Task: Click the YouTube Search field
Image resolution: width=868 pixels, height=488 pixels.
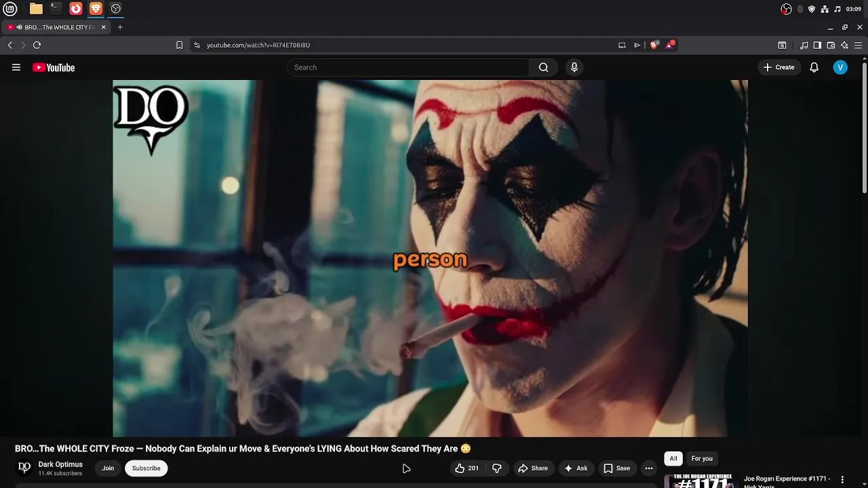Action: [408, 67]
